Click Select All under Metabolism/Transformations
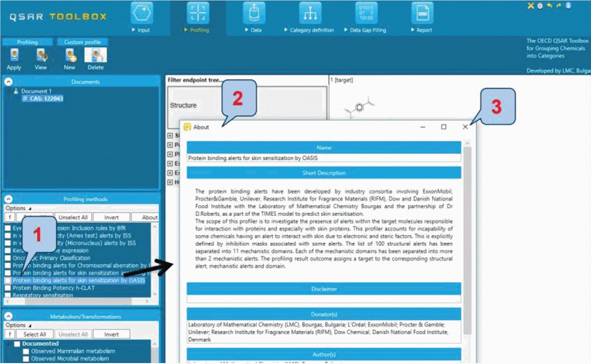591x364 pixels. coord(35,334)
